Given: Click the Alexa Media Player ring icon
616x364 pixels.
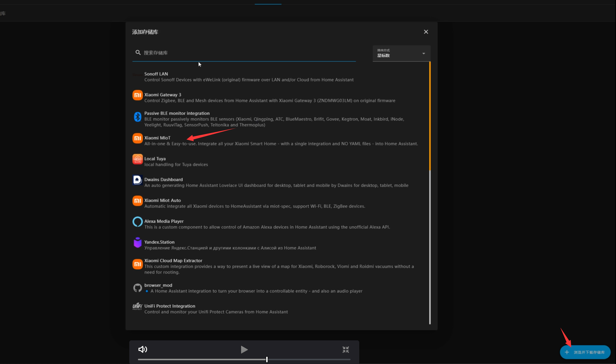Looking at the screenshot, I should click(x=137, y=222).
